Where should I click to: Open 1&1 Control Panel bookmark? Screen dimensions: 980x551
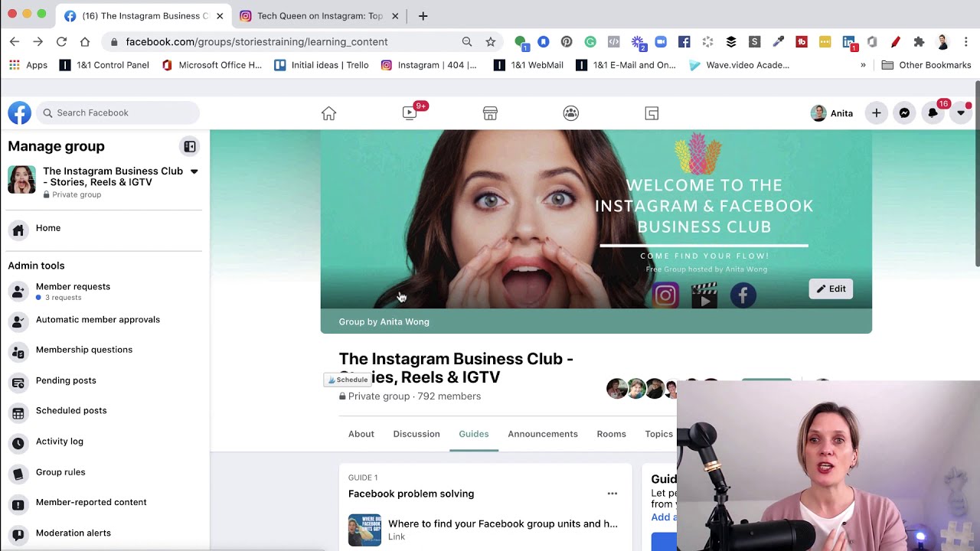[104, 65]
